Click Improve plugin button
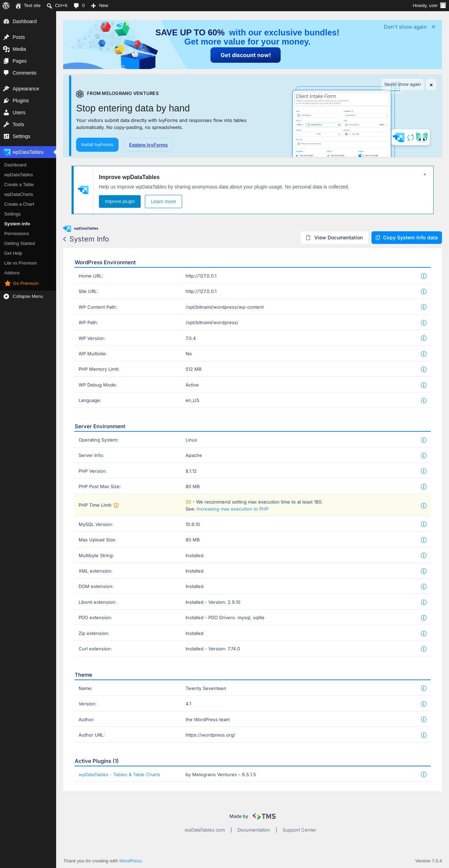This screenshot has height=868, width=449. 120,201
